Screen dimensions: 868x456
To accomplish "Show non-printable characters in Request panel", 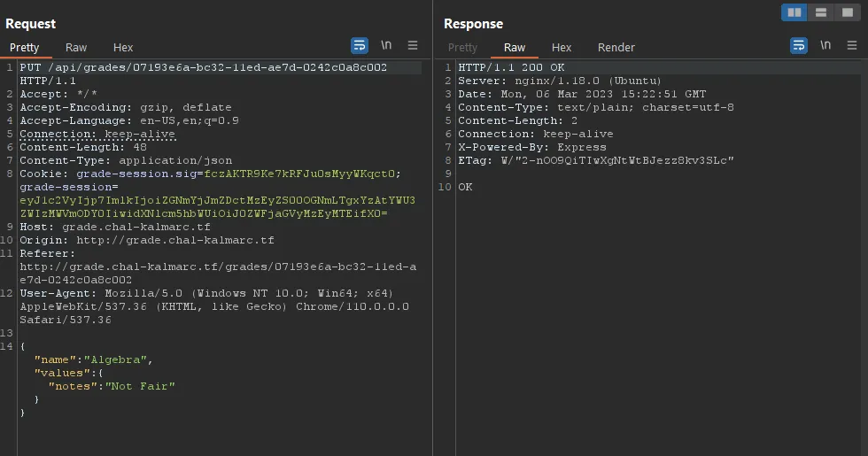I will (x=386, y=45).
